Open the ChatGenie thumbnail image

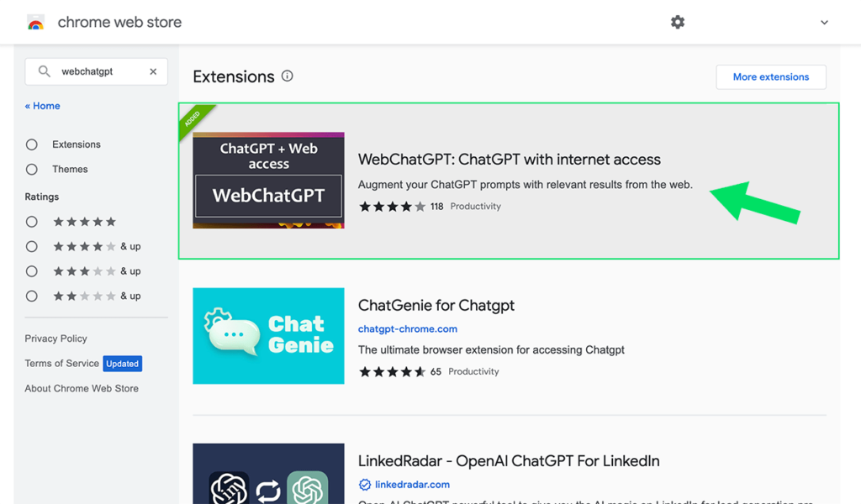(268, 336)
